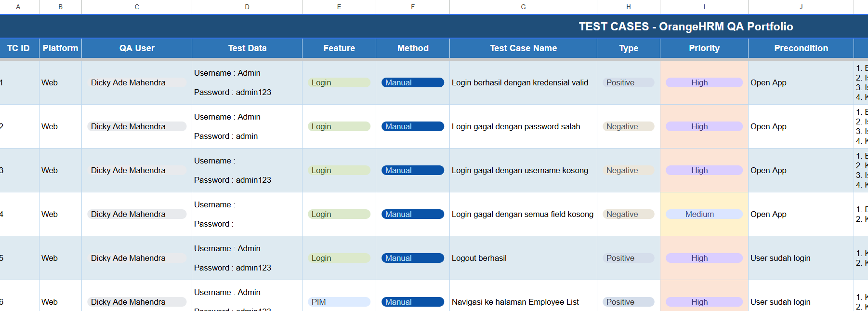Select column G header
This screenshot has width=868, height=311.
523,7
